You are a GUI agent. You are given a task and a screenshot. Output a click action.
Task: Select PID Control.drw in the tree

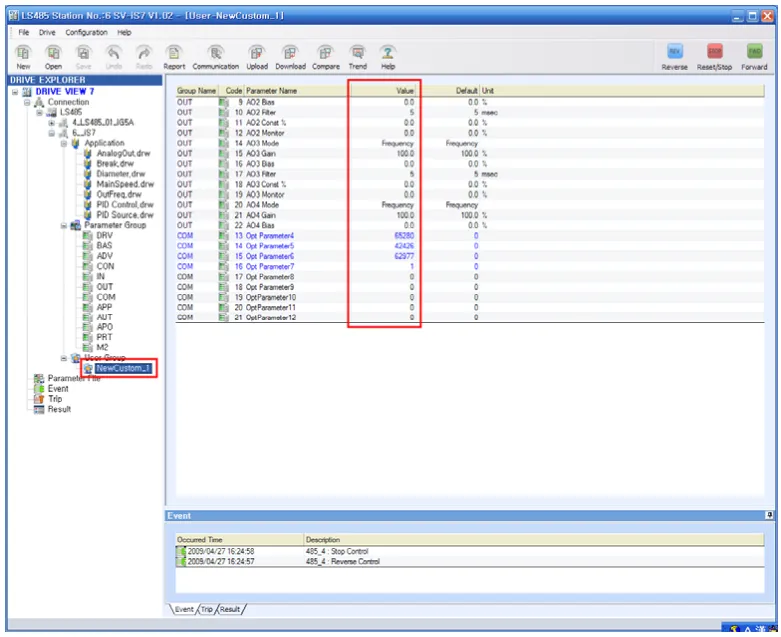pos(125,205)
